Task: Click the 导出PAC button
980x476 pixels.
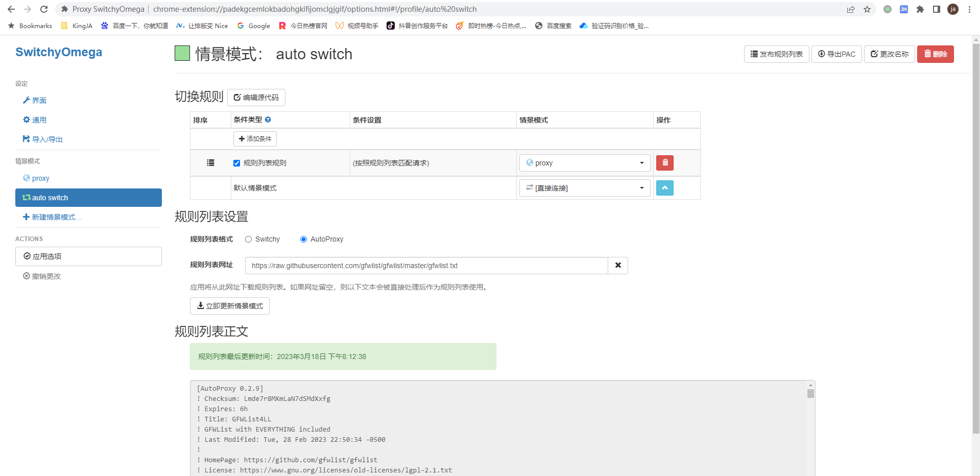Action: point(836,54)
